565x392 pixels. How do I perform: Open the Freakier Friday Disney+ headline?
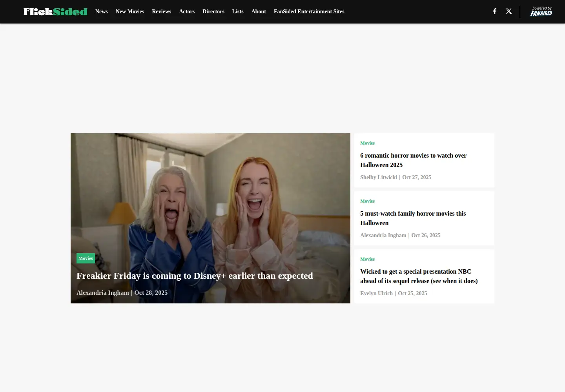[x=195, y=276]
